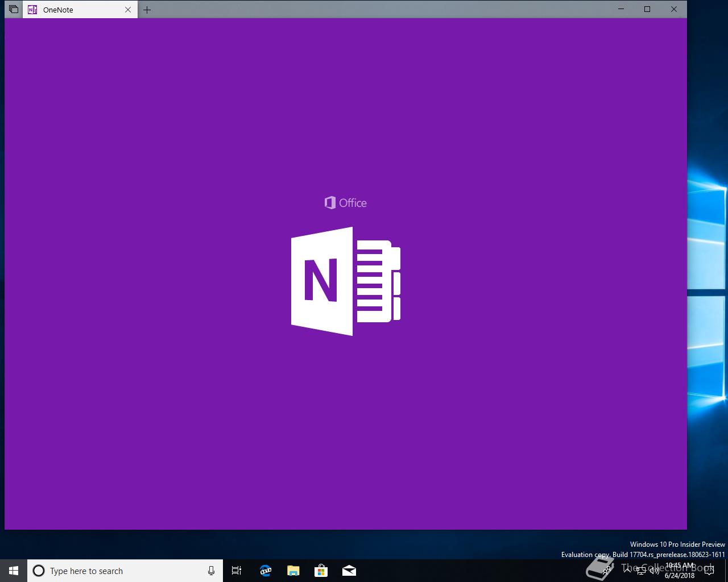Add a new tab with plus button
This screenshot has width=728, height=582.
coord(147,10)
